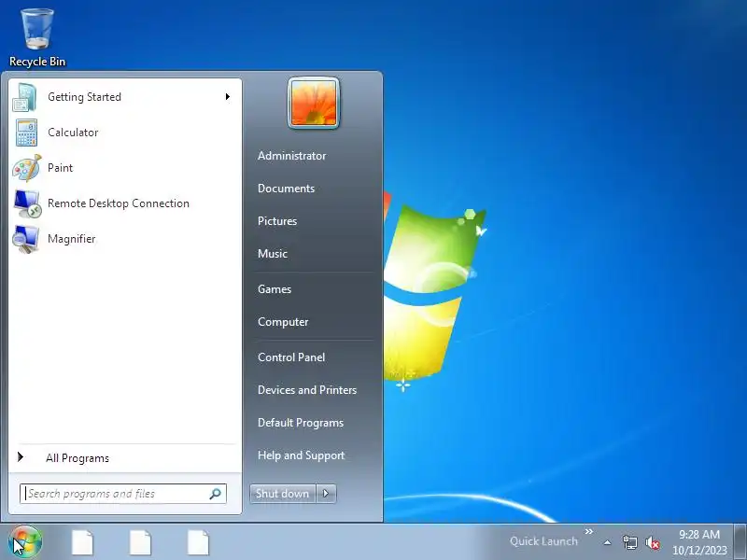Screen dimensions: 747x560
Task: Click the taskbar clock showing 9:28 AM
Action: pos(699,542)
